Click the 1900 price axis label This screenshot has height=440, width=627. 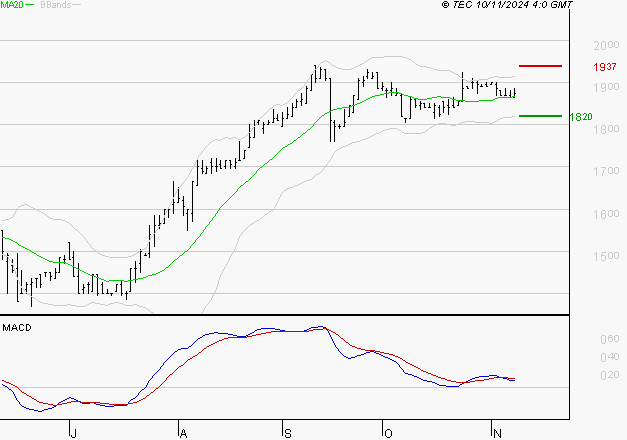[x=606, y=87]
